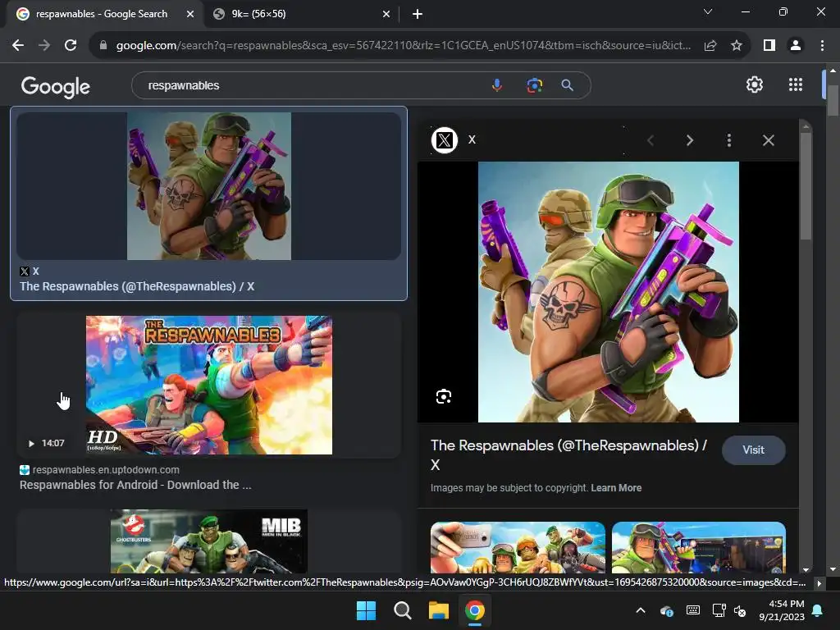Search inside image with Lens overlay icon
This screenshot has width=840, height=630.
(444, 396)
